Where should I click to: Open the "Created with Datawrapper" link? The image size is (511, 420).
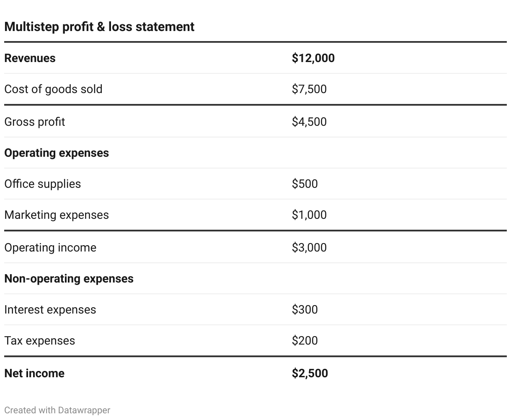click(57, 410)
